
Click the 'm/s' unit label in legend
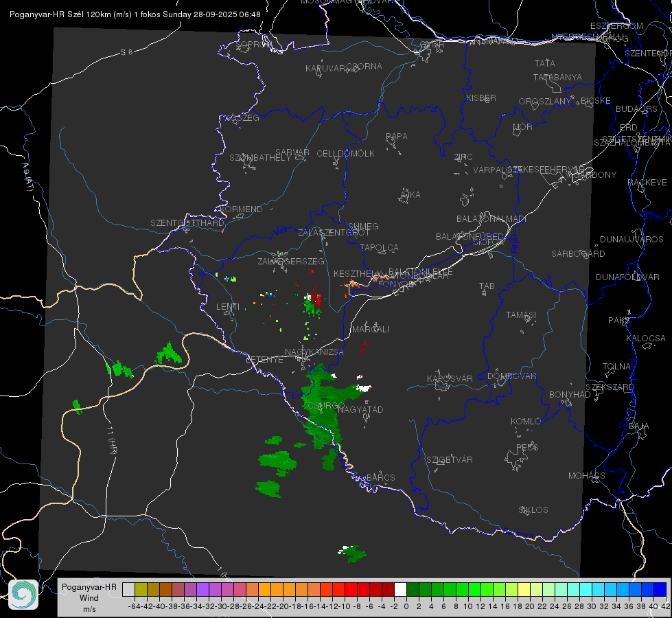pyautogui.click(x=89, y=608)
